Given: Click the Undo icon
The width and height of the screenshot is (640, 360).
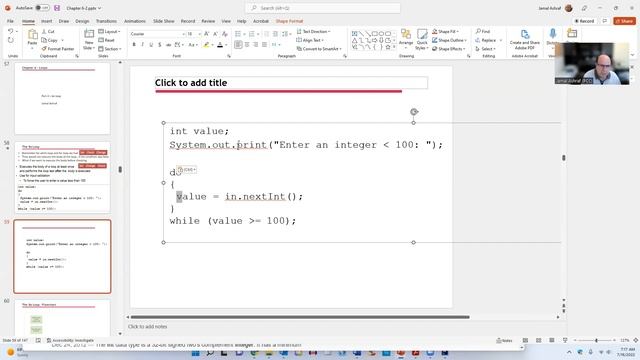Looking at the screenshot, I should pyautogui.click(x=11, y=31).
